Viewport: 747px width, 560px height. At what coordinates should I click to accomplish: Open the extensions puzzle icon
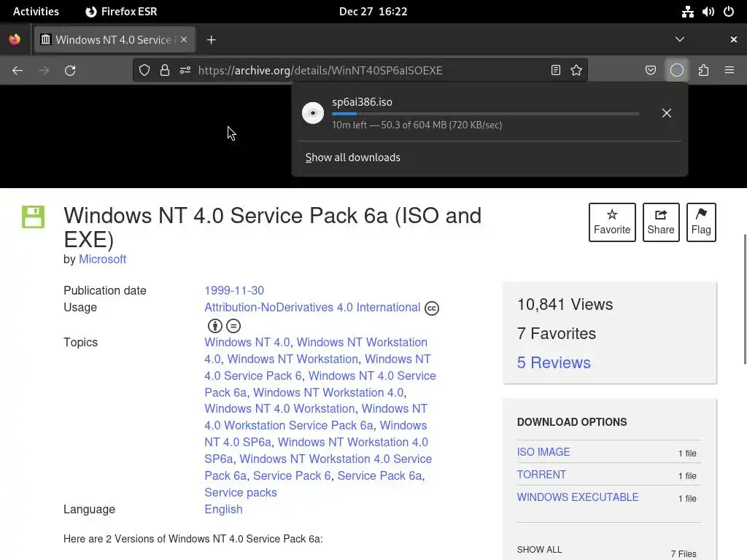click(x=703, y=71)
